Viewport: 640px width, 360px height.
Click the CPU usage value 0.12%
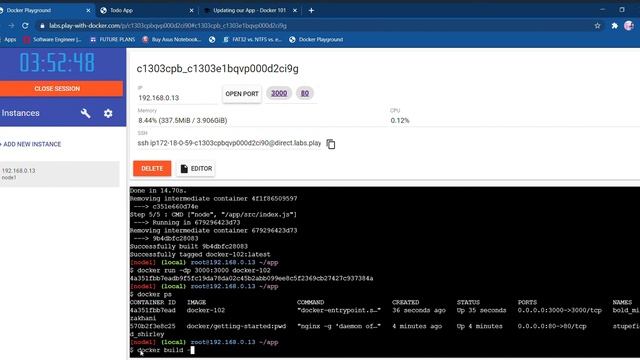400,120
